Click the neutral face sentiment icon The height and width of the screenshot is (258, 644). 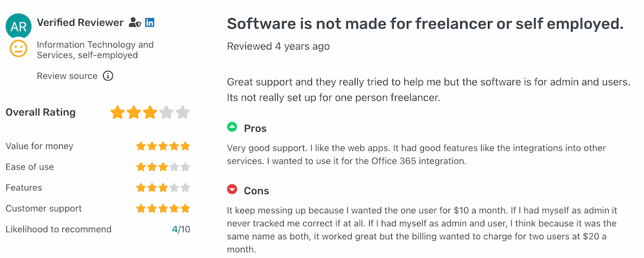(x=18, y=49)
